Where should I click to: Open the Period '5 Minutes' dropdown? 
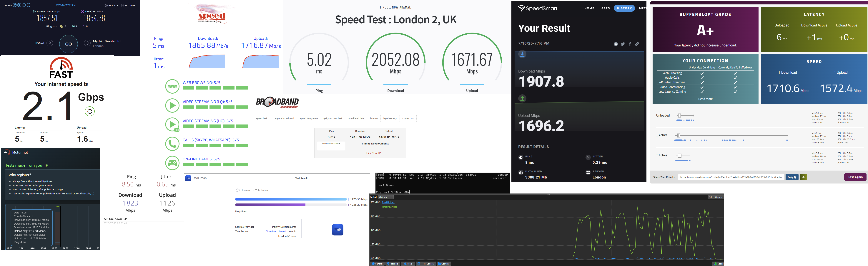pos(385,197)
